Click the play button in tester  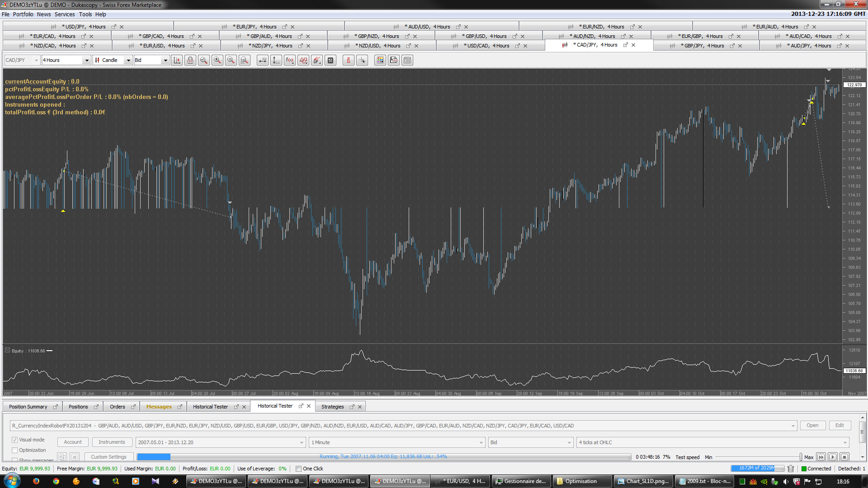[833, 457]
